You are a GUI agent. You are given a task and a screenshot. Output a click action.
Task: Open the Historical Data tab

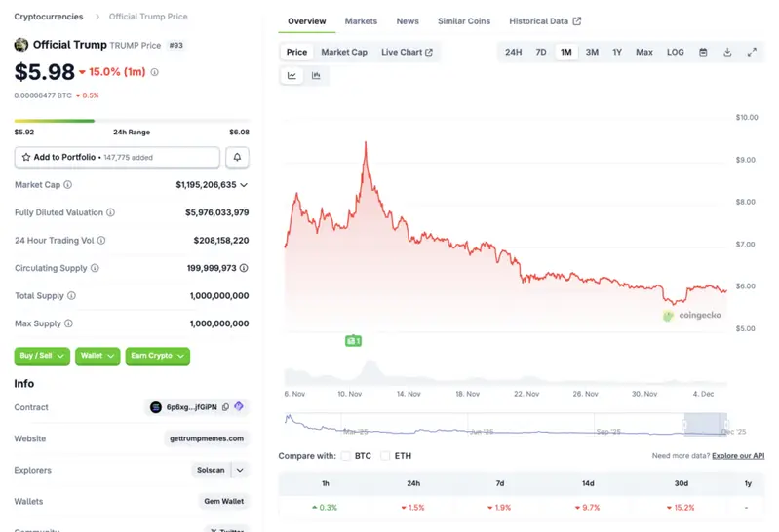(x=545, y=21)
